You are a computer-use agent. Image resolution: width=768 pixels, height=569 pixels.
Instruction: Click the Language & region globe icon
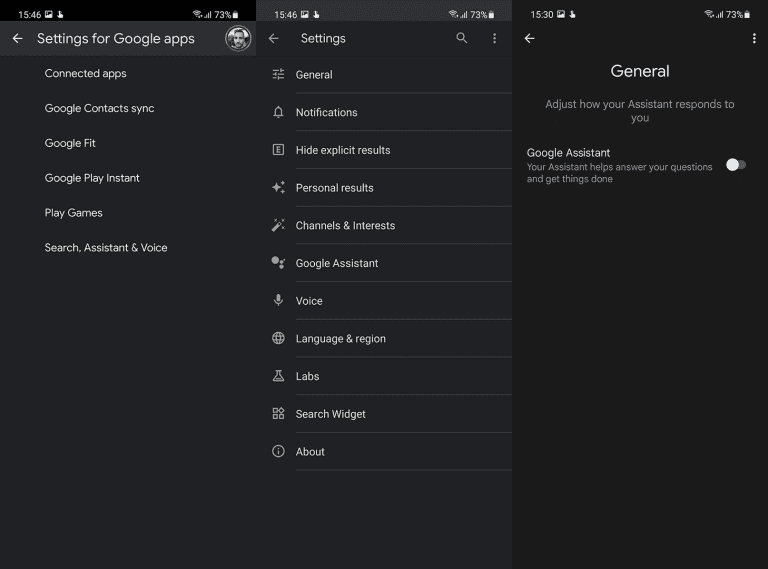(278, 338)
